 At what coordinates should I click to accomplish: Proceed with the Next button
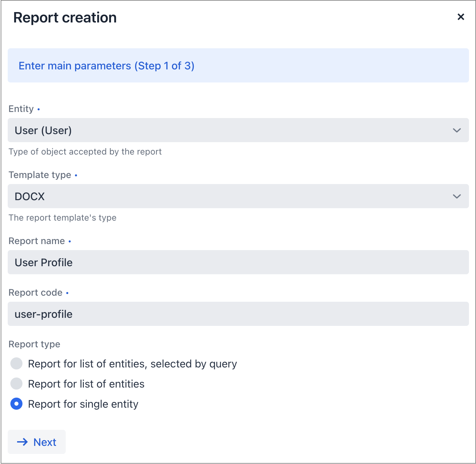coord(37,442)
